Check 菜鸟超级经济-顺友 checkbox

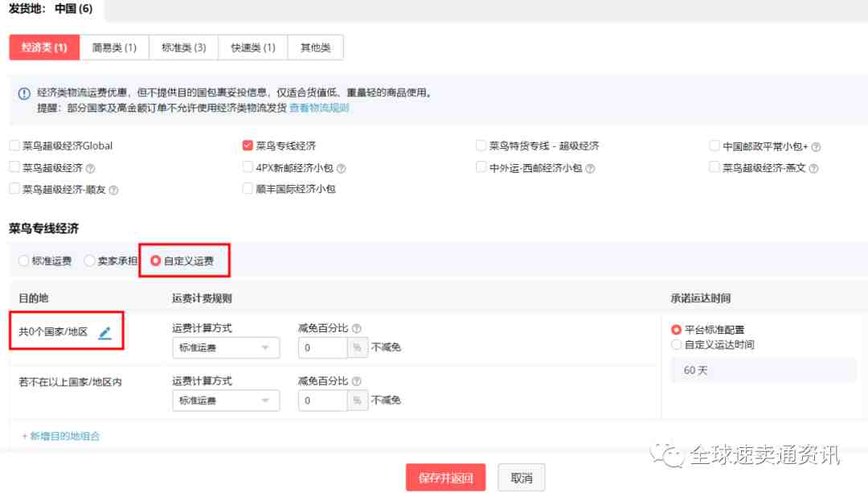click(15, 189)
